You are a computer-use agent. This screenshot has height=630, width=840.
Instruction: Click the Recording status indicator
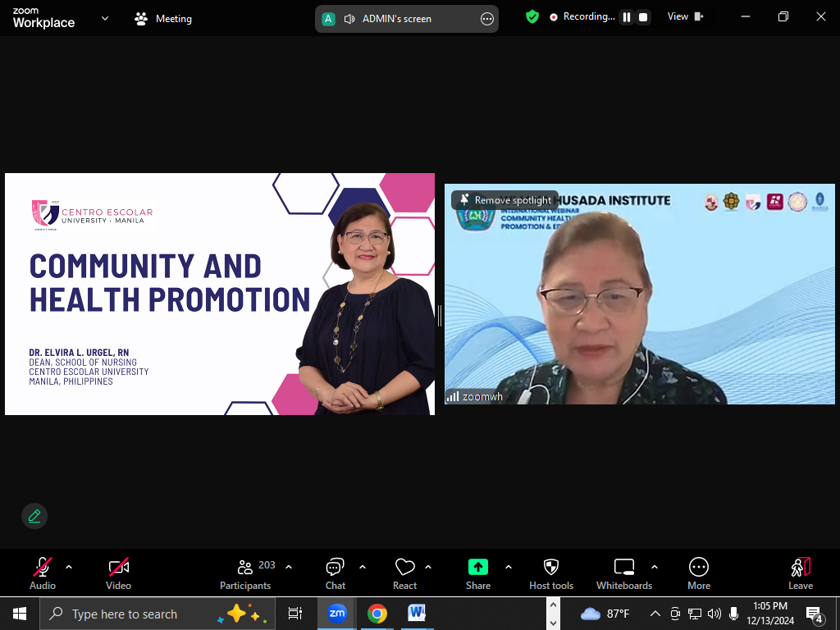[582, 16]
